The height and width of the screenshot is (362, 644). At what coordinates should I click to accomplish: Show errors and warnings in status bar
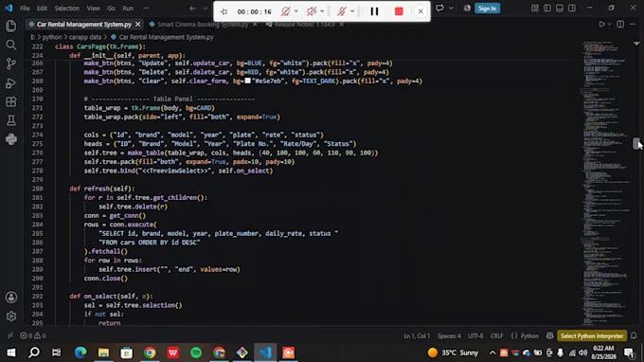tap(33, 335)
